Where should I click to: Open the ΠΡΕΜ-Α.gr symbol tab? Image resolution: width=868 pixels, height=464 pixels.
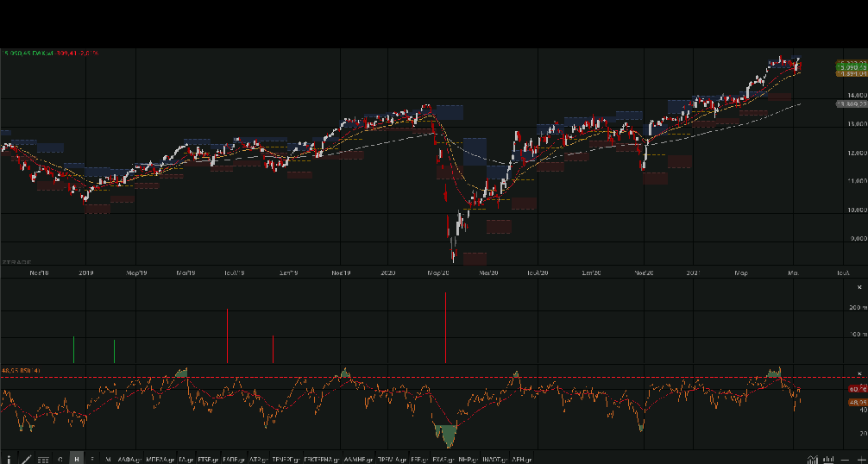[x=392, y=460]
